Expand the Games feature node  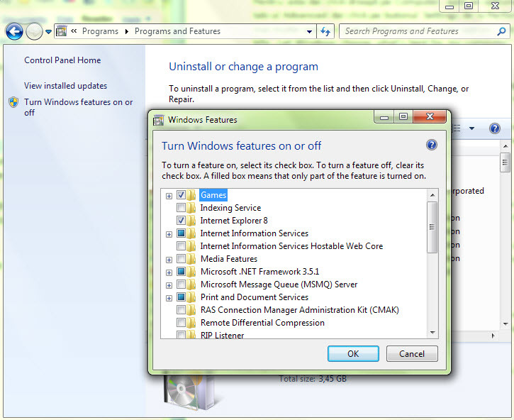click(169, 196)
